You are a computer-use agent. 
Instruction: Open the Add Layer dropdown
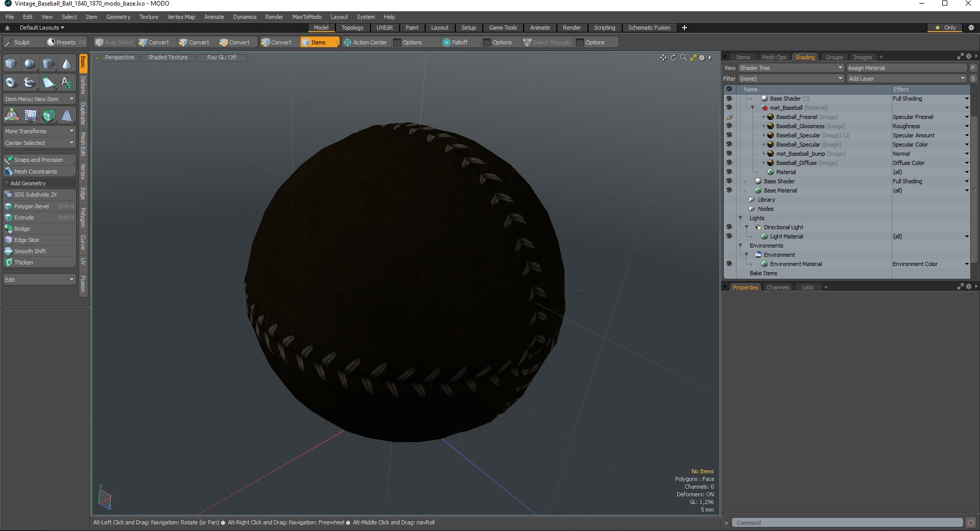[x=906, y=79]
